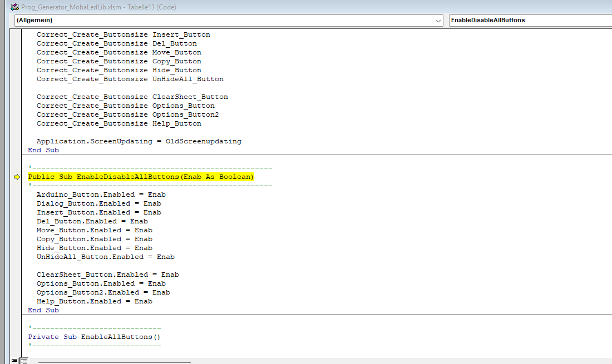Open the EnableDisableAllButtons procedure dropdown

click(x=529, y=20)
